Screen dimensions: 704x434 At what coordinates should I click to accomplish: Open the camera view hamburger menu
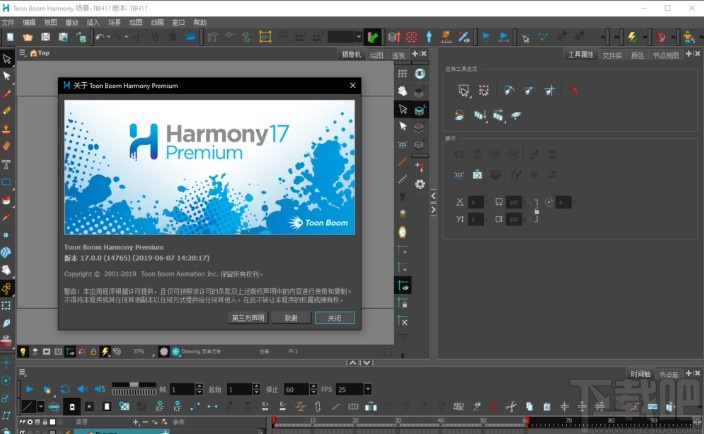point(22,53)
